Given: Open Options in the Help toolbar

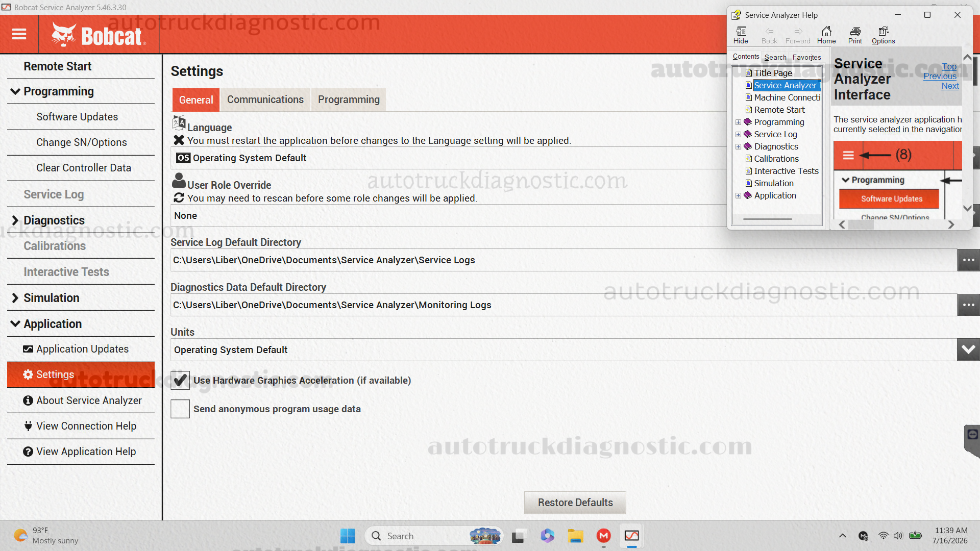Looking at the screenshot, I should coord(883,35).
